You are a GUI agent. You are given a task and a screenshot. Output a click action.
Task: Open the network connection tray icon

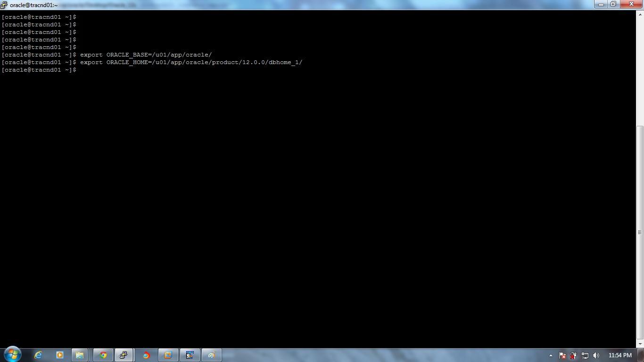tap(585, 355)
